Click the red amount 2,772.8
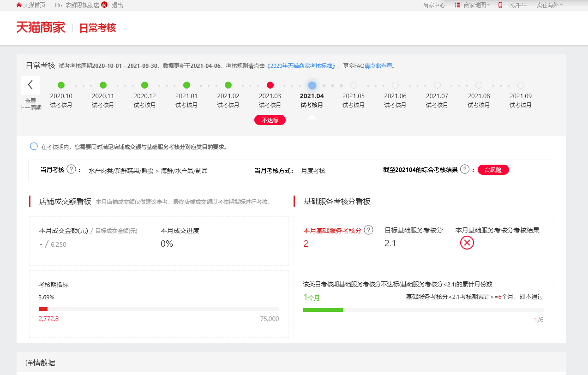The width and height of the screenshot is (588, 375). point(48,319)
